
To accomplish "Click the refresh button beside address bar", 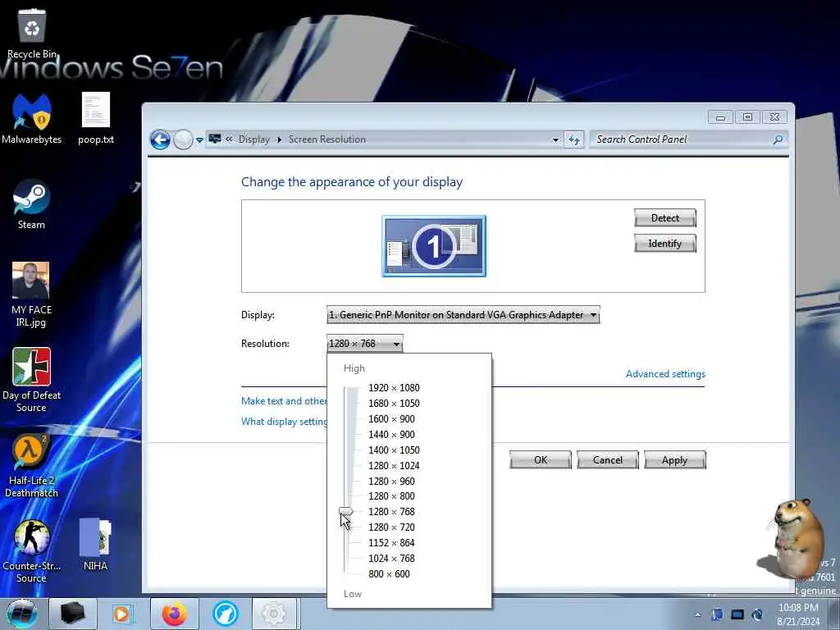I will tap(573, 139).
